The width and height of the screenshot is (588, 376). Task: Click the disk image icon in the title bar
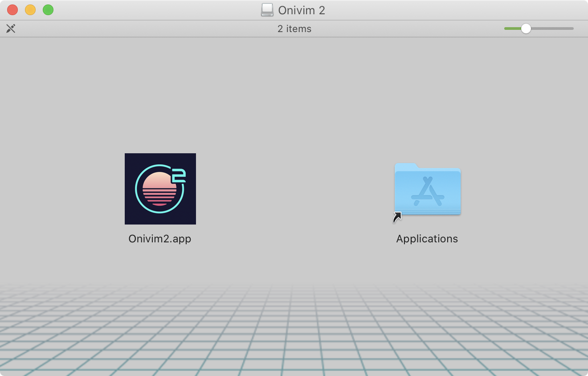(267, 10)
